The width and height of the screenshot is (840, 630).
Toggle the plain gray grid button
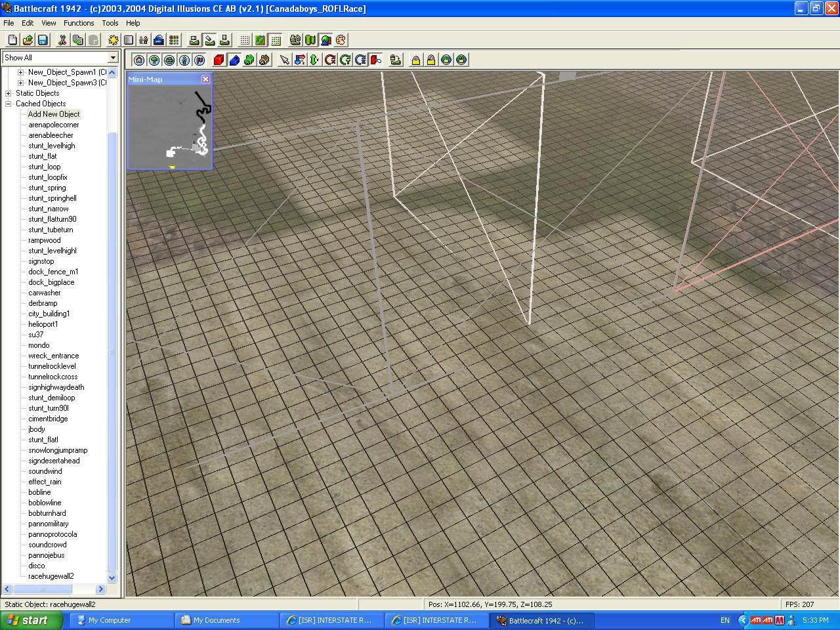245,40
